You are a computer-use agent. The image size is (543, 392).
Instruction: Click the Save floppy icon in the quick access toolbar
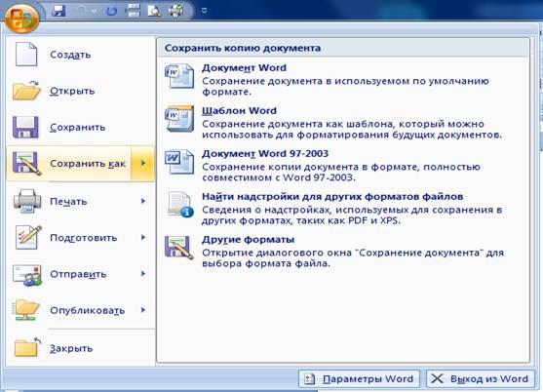pos(58,11)
